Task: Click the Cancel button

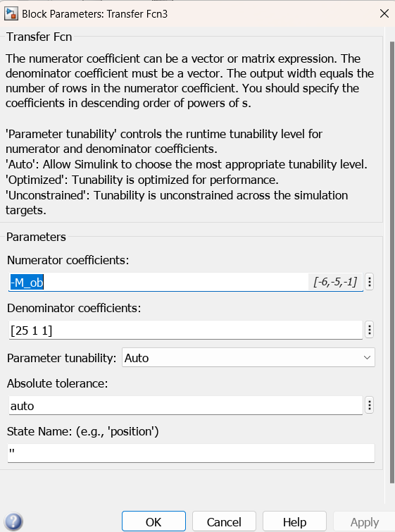Action: (x=224, y=521)
